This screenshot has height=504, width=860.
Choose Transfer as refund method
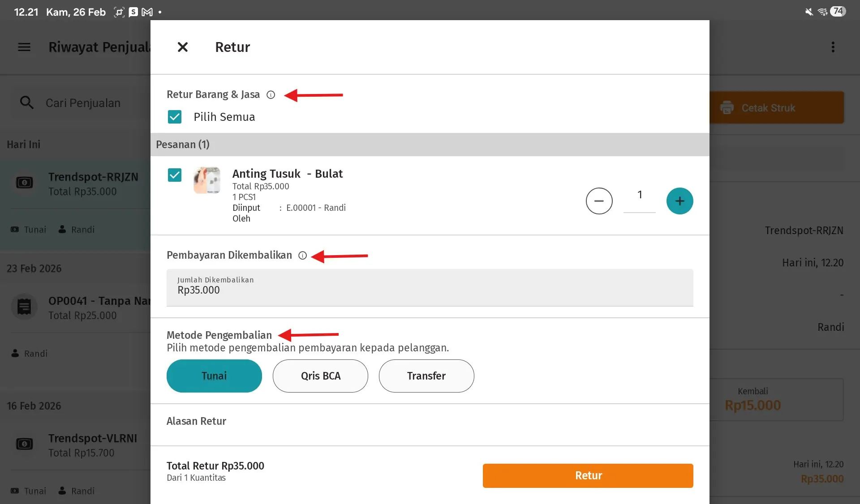pos(426,376)
